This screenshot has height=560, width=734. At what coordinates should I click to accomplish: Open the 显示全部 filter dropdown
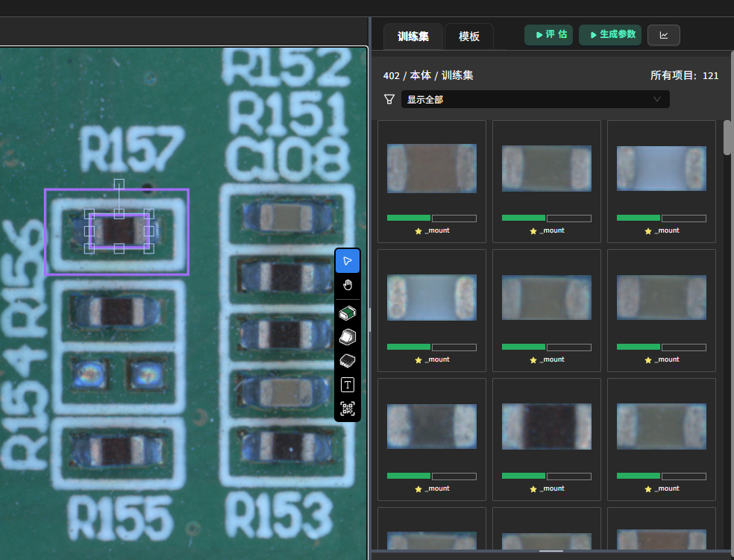(x=535, y=99)
